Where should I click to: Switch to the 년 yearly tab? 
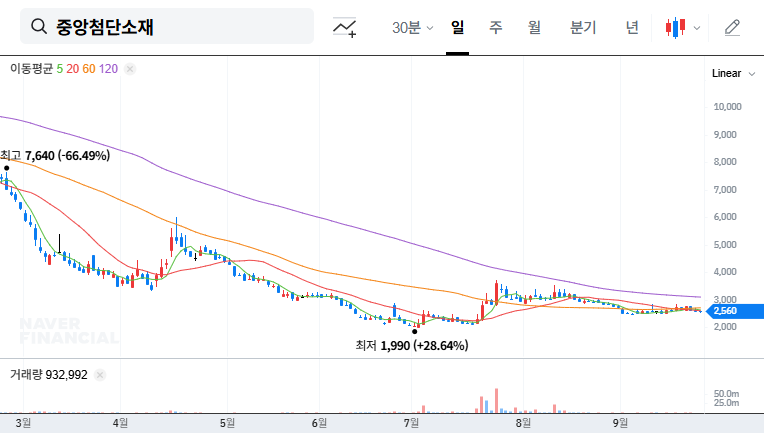click(632, 27)
